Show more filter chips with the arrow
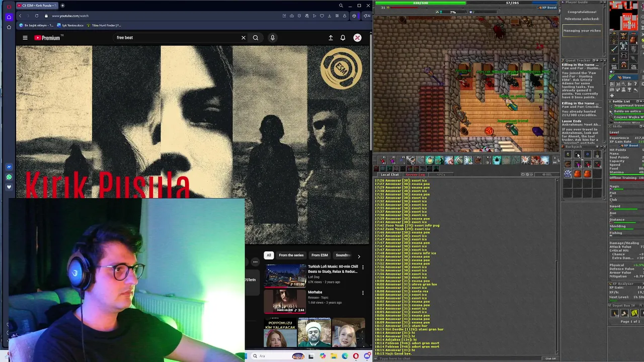The height and width of the screenshot is (362, 644). coord(359,256)
